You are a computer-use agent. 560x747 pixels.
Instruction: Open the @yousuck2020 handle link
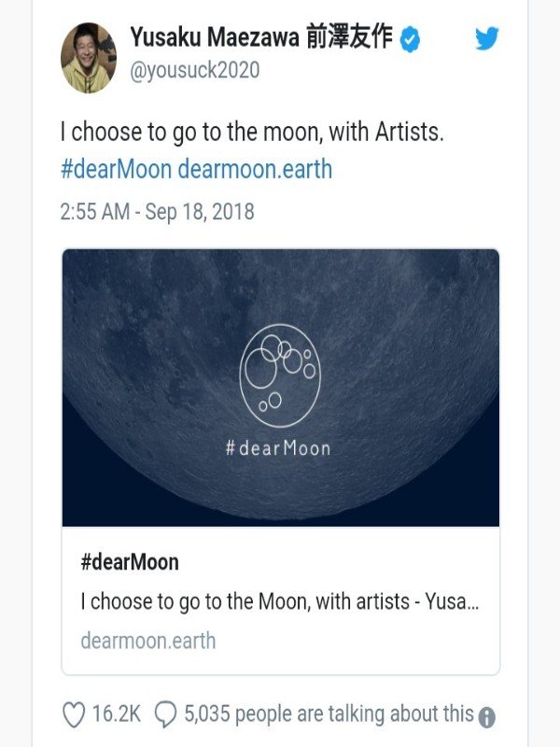point(195,70)
